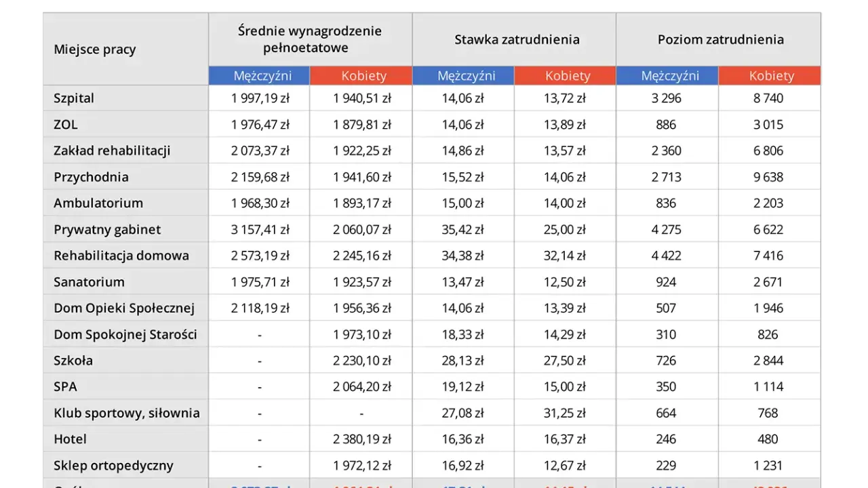Select red 'Kobiety' subheader under Średnie wynagrodzenie
The height and width of the screenshot is (488, 868).
361,76
